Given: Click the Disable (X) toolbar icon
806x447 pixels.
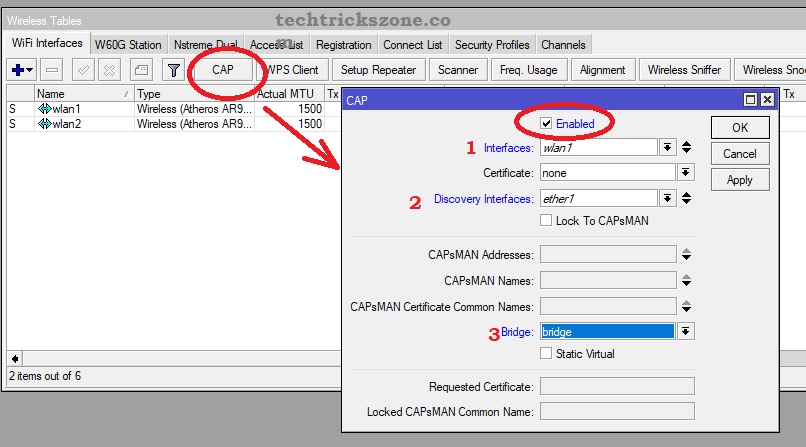Looking at the screenshot, I should (x=109, y=70).
